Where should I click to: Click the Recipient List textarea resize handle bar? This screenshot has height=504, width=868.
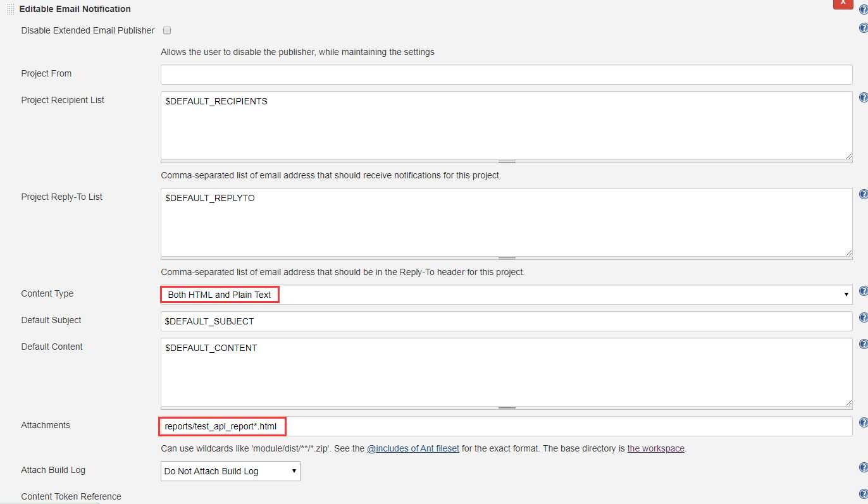pos(506,161)
